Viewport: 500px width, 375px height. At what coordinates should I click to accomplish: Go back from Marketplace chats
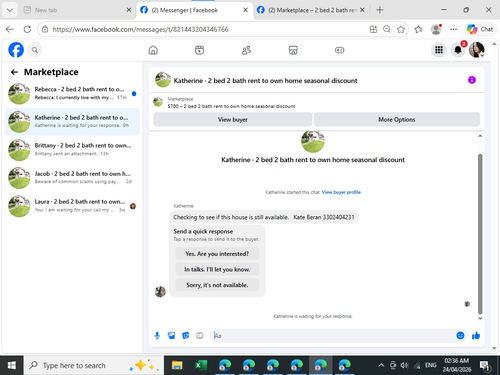click(x=14, y=72)
